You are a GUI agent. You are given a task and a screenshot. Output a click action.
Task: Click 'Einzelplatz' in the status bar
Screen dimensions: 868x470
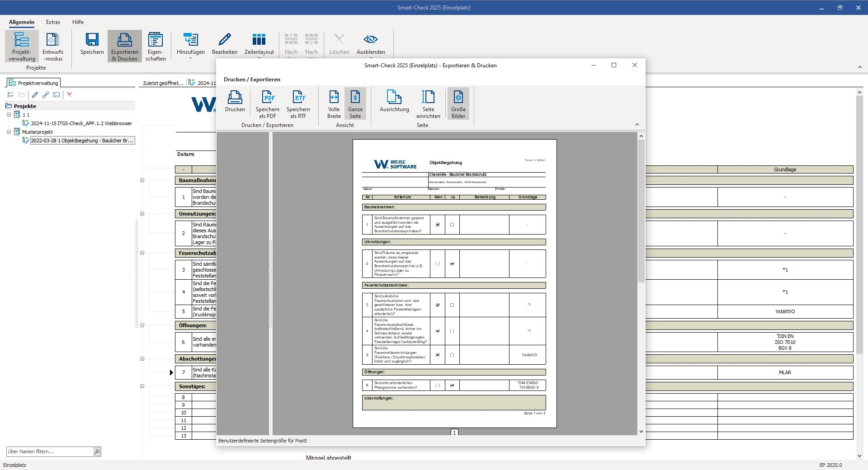15,465
